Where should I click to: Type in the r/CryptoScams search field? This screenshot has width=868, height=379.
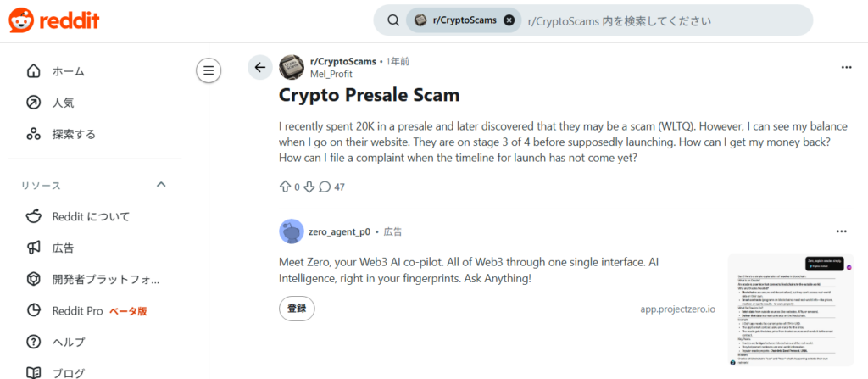pyautogui.click(x=661, y=20)
